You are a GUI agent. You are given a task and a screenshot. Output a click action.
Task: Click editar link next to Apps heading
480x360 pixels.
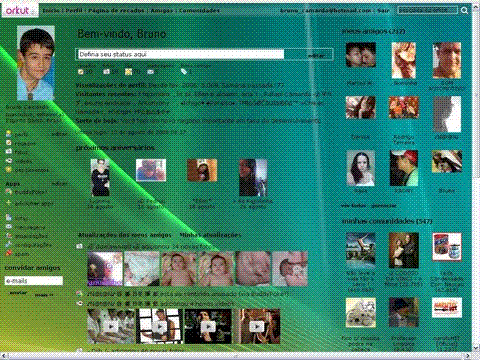pos(59,184)
